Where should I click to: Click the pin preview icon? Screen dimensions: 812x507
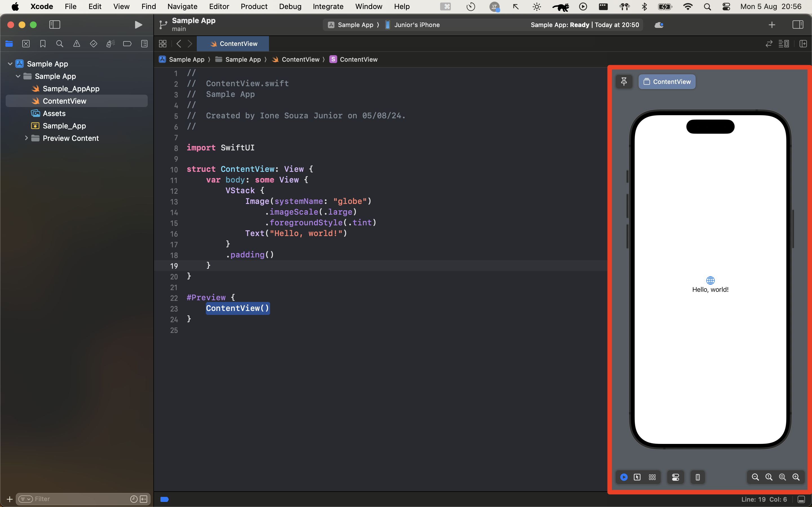(x=624, y=81)
